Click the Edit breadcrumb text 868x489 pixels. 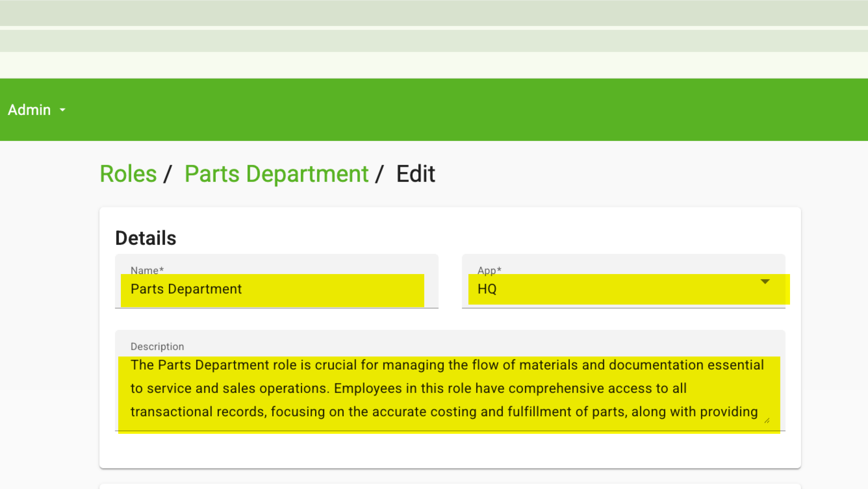tap(415, 174)
